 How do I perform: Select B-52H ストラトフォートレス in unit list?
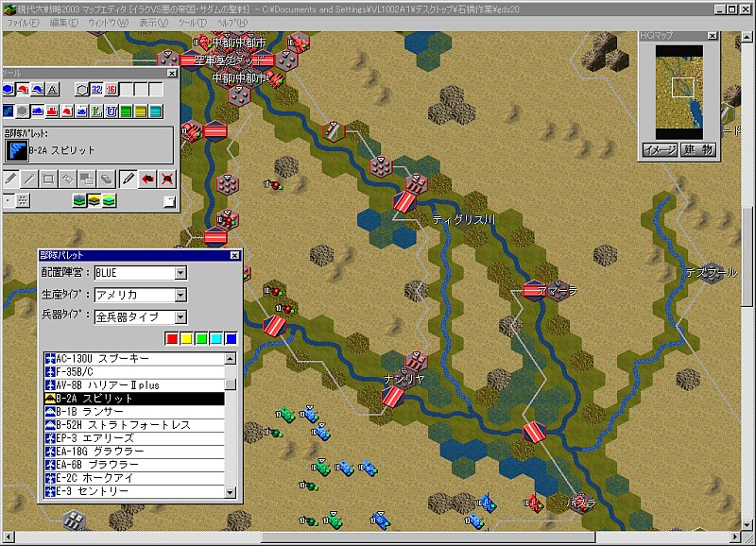coord(134,425)
